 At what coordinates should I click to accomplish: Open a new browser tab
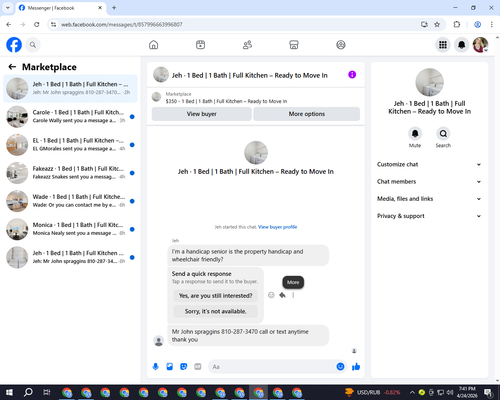(114, 8)
